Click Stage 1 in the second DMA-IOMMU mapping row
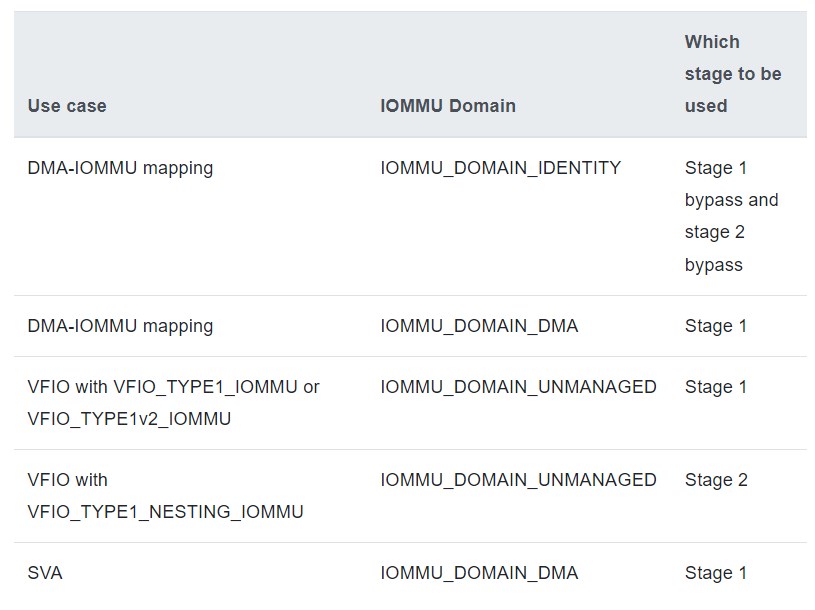The height and width of the screenshot is (610, 815). 715,326
